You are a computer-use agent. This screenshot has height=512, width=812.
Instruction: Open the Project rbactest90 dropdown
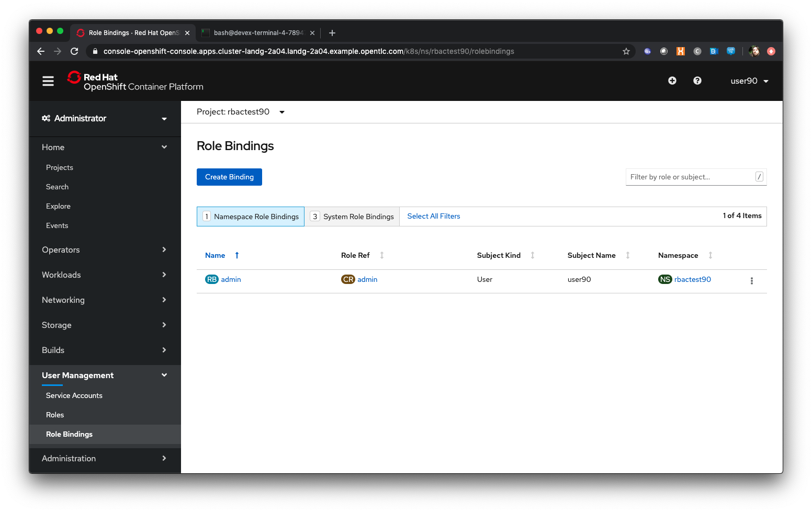click(241, 112)
